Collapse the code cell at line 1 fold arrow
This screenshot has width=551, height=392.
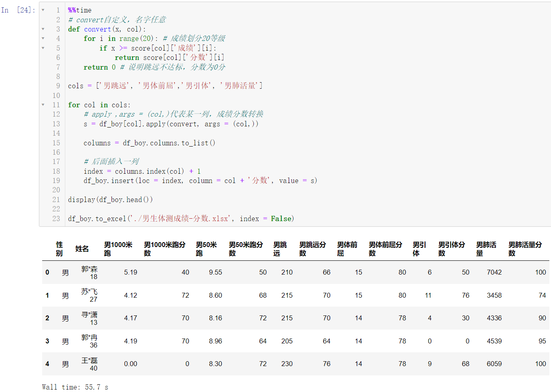coord(43,10)
